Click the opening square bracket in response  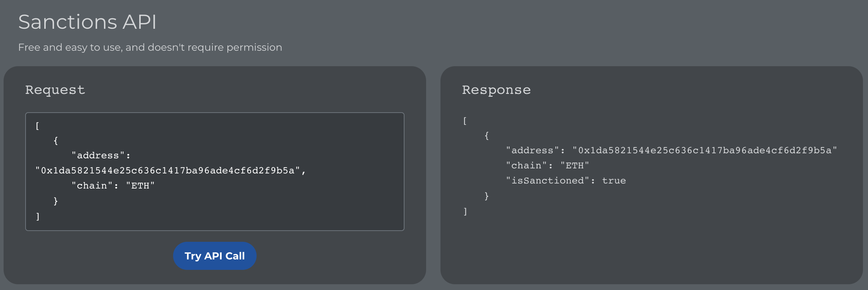coord(465,121)
